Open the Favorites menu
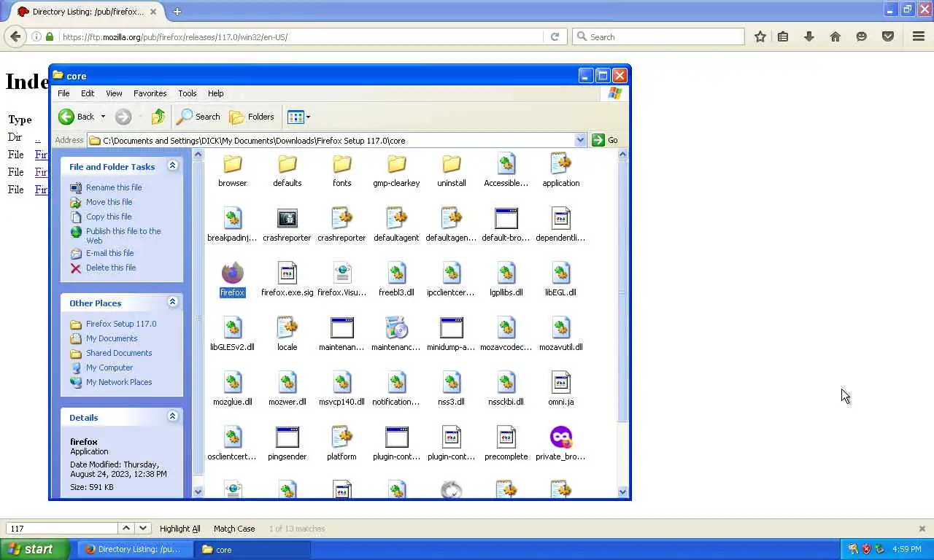This screenshot has width=934, height=560. pos(150,93)
